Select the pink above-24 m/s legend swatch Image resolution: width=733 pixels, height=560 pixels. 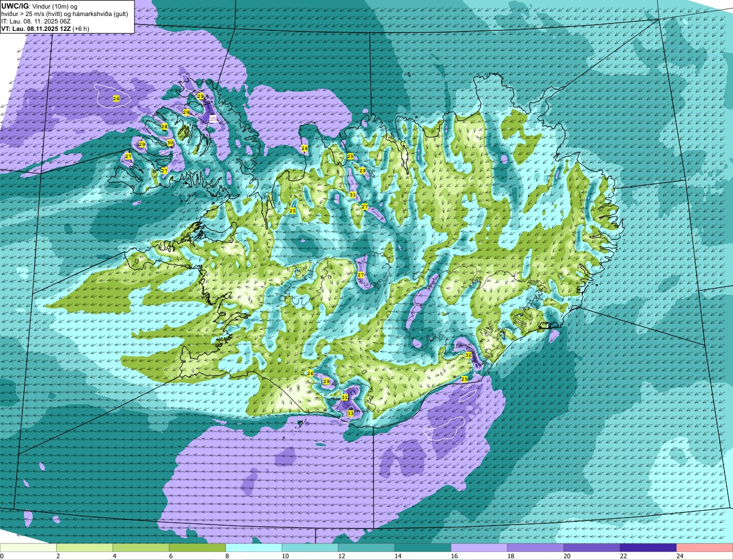[705, 547]
